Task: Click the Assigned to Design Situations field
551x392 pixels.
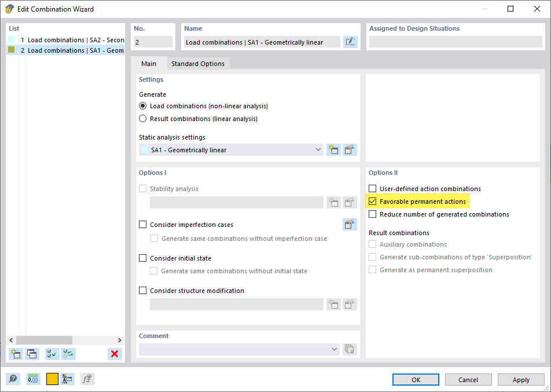Action: (456, 42)
